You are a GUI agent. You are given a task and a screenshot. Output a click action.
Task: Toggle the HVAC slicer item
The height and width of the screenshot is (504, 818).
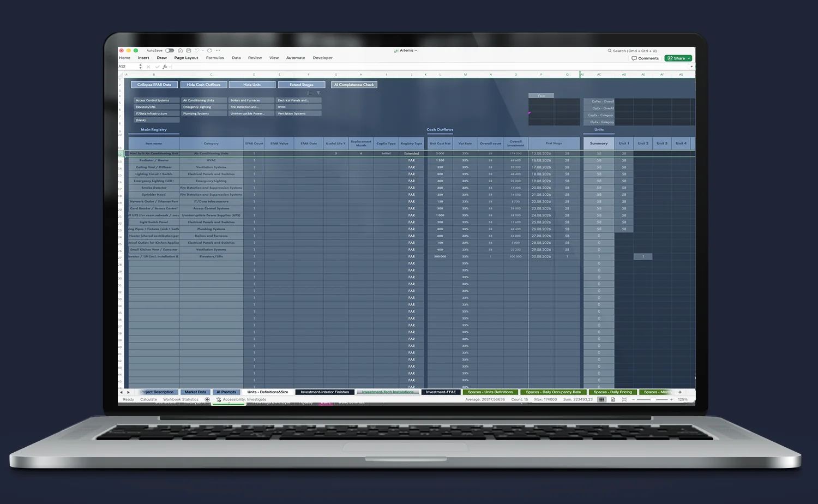click(x=299, y=107)
